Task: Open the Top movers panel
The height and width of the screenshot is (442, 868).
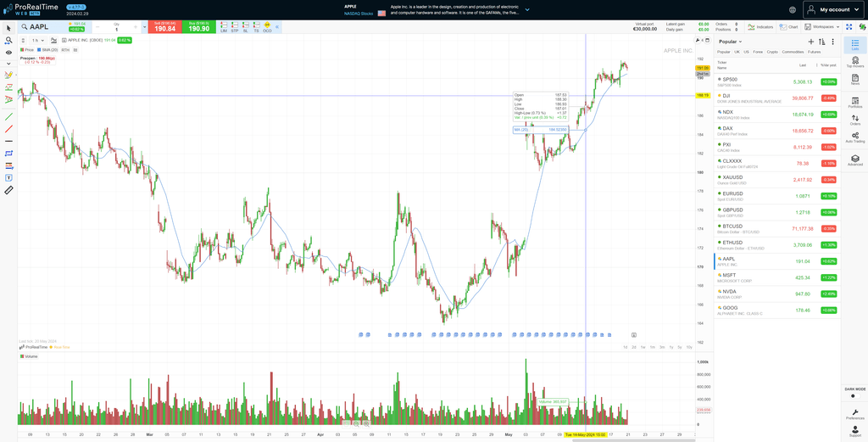Action: (854, 63)
